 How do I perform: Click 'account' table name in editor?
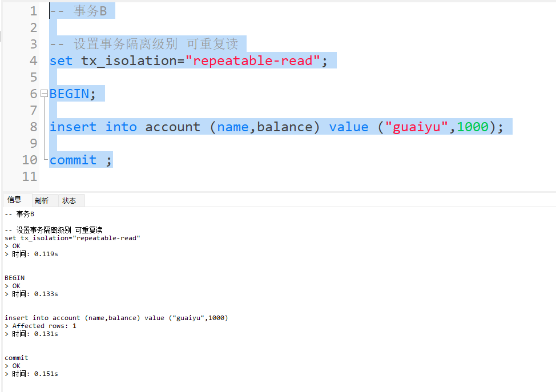coord(173,127)
